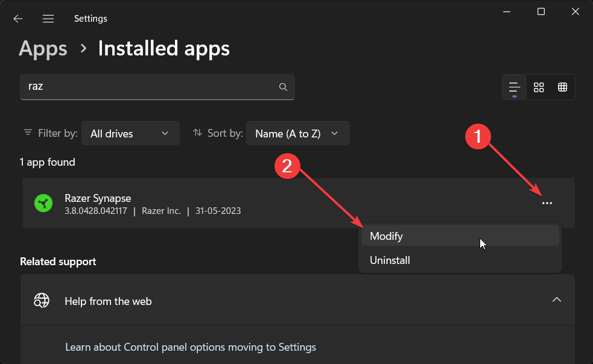This screenshot has width=593, height=364.
Task: Choose Uninstall from the context menu
Action: pyautogui.click(x=460, y=260)
